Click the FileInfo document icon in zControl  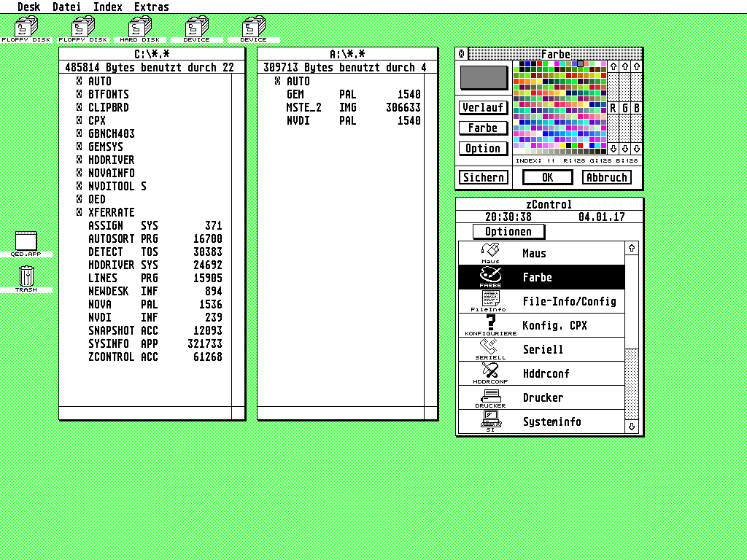click(491, 301)
